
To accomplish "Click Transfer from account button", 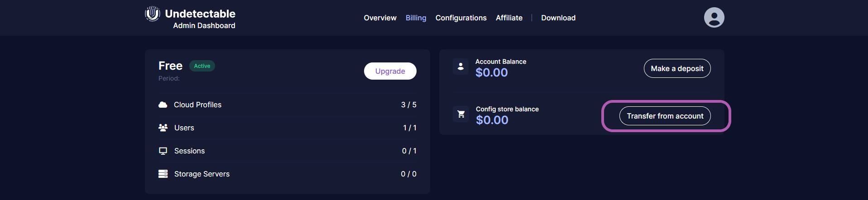I will pos(665,116).
